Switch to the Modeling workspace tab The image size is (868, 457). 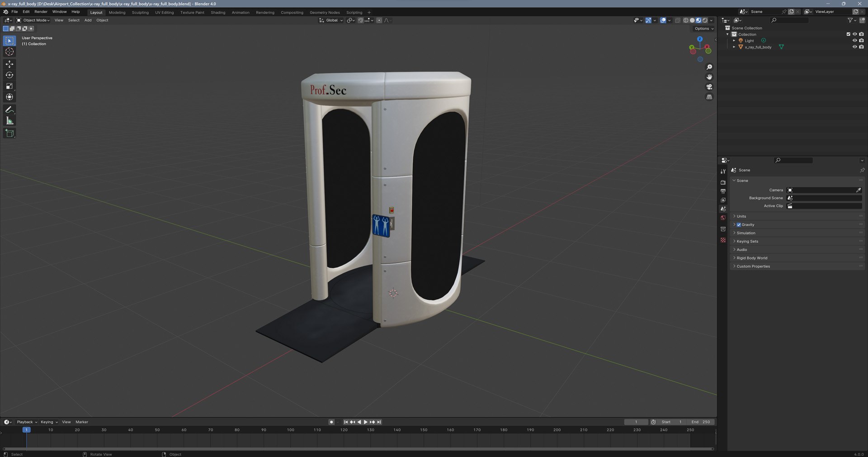pyautogui.click(x=117, y=13)
